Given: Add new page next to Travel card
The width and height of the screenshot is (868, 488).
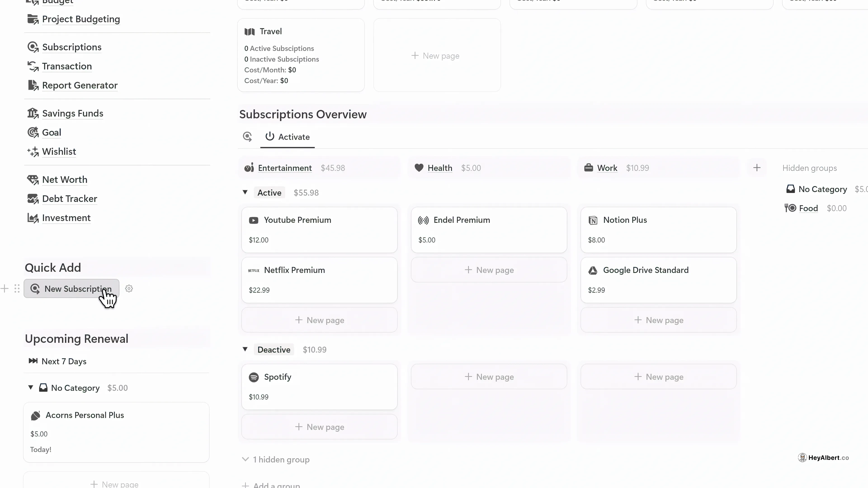Looking at the screenshot, I should (437, 55).
